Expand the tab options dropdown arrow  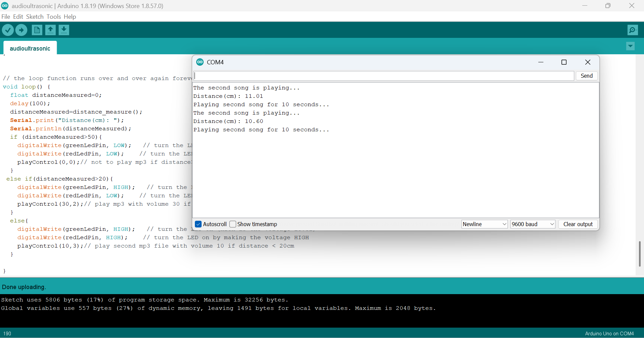(x=630, y=46)
